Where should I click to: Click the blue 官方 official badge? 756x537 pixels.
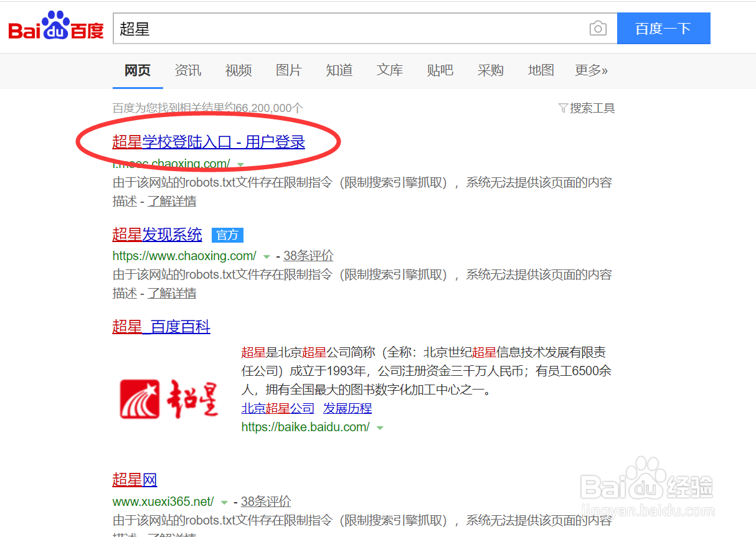227,235
